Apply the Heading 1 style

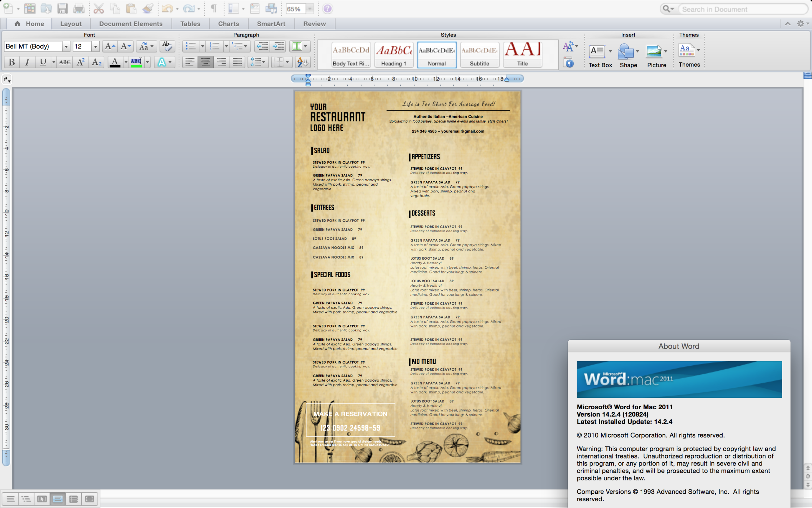point(394,55)
